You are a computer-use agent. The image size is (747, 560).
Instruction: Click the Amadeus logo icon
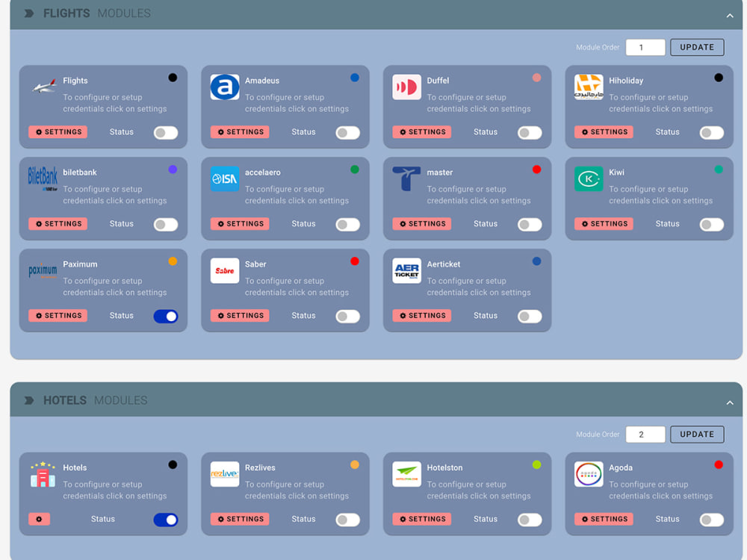pos(225,87)
